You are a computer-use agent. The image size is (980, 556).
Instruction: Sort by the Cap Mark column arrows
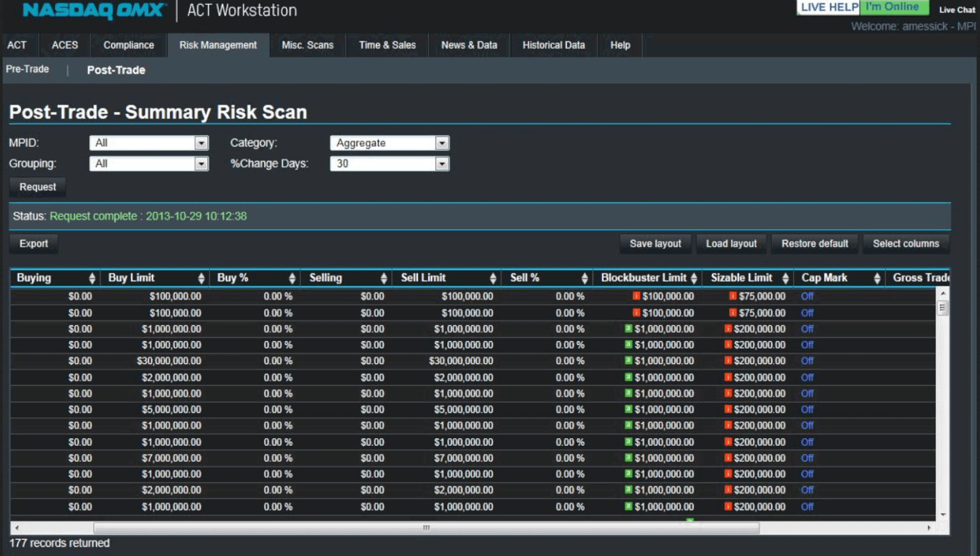tap(877, 278)
